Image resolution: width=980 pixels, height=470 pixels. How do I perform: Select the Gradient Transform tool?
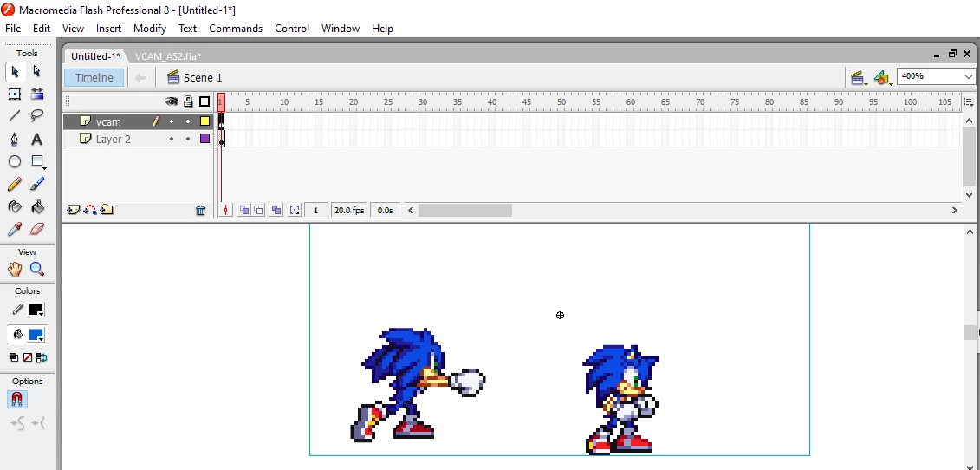37,94
